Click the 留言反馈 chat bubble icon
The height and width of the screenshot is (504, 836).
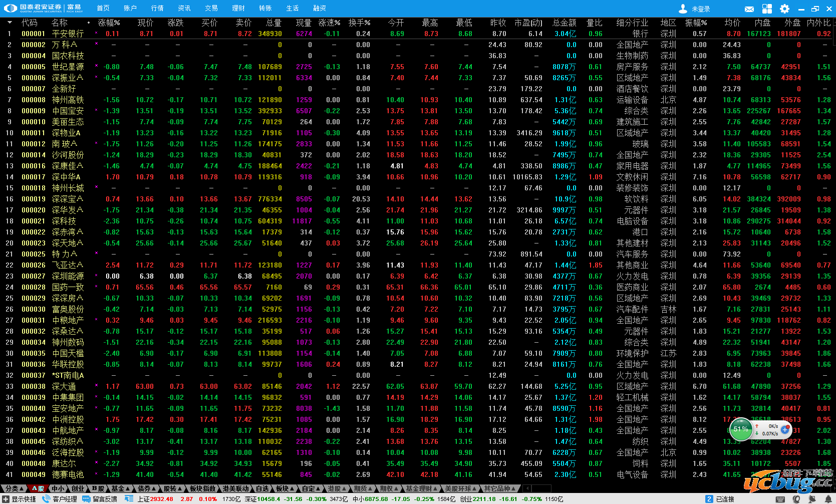tap(86, 499)
